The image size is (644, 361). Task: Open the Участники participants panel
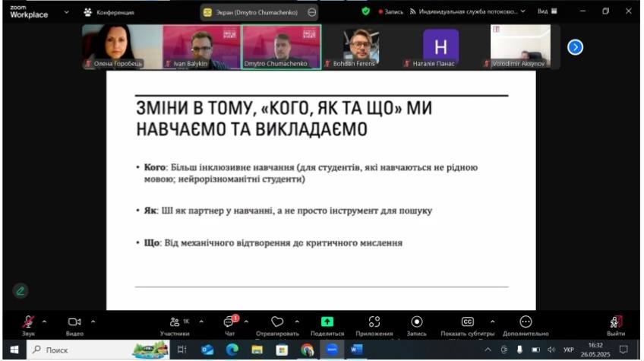(x=175, y=322)
